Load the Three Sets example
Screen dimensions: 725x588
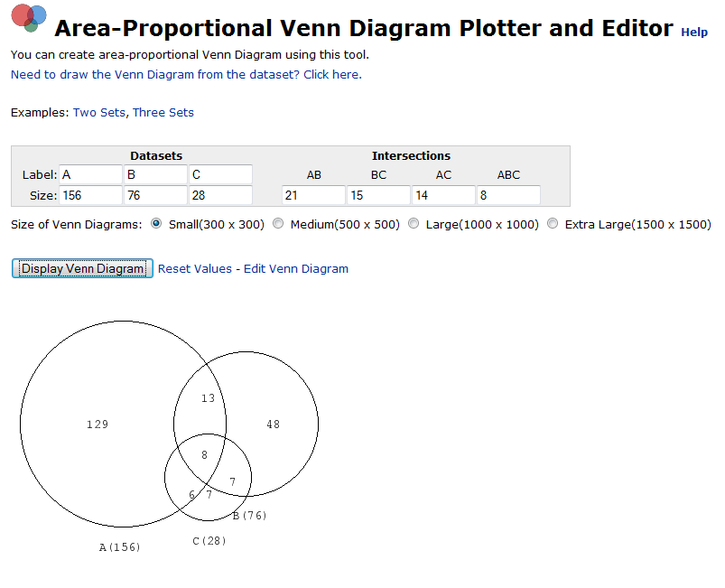click(x=163, y=112)
